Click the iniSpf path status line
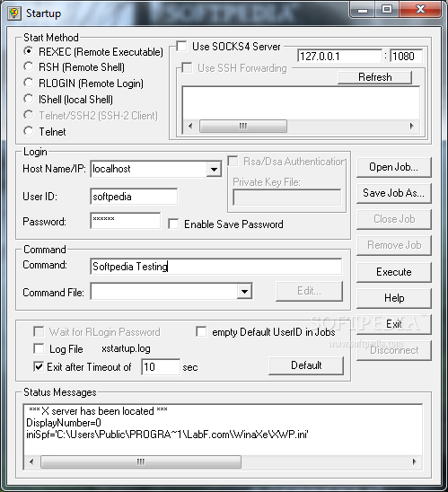This screenshot has width=448, height=492. pyautogui.click(x=167, y=435)
